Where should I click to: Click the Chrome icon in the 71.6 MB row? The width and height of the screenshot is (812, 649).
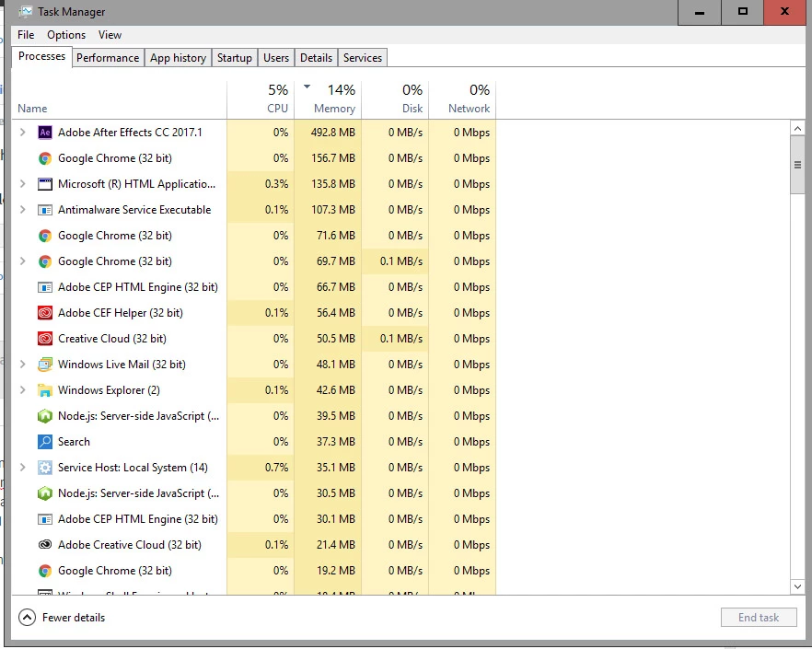(45, 236)
